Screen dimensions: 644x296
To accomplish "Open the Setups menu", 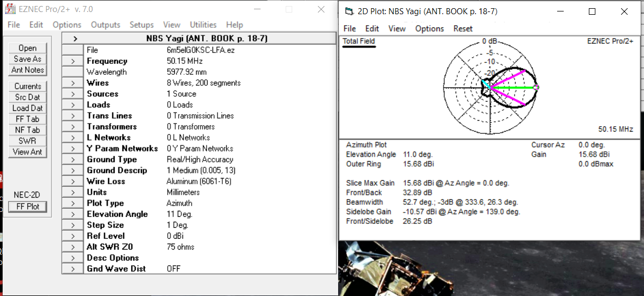I will 141,25.
